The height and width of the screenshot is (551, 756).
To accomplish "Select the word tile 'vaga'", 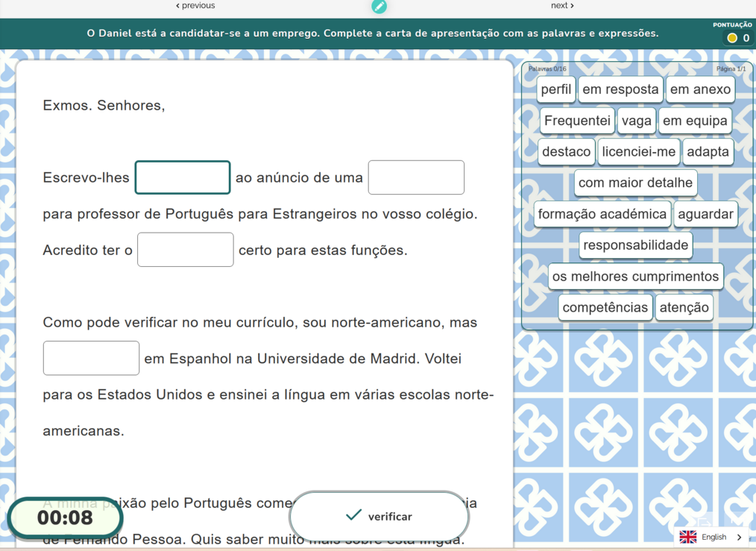I will coord(637,121).
